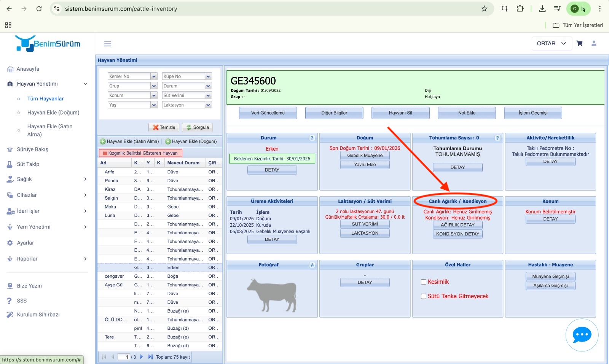Open the browser downloads icon

tap(542, 9)
